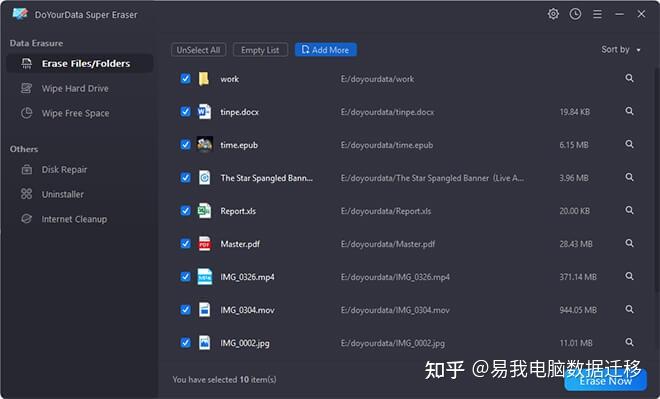660x399 pixels.
Task: Select Erase Files/Folders in sidebar
Action: coord(80,64)
